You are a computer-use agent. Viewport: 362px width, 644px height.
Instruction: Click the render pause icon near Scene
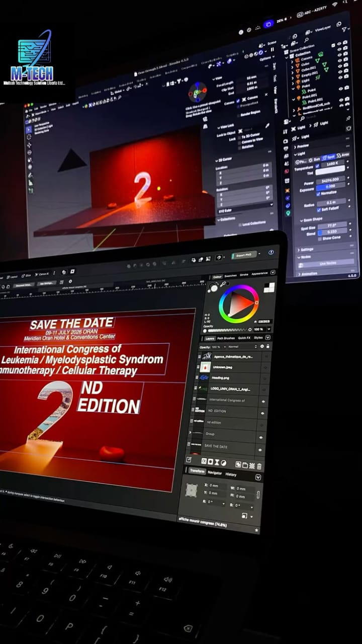click(x=272, y=49)
